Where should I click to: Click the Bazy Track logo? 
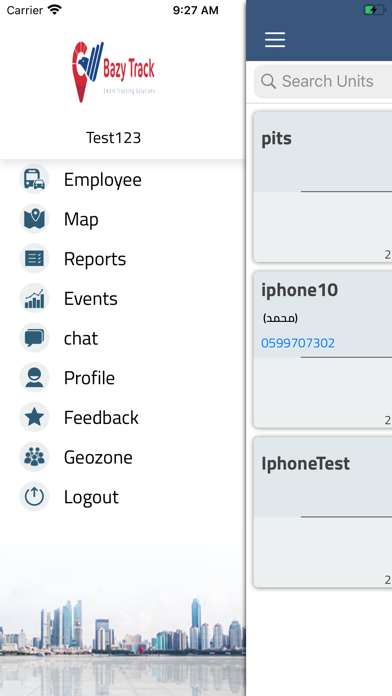point(113,72)
